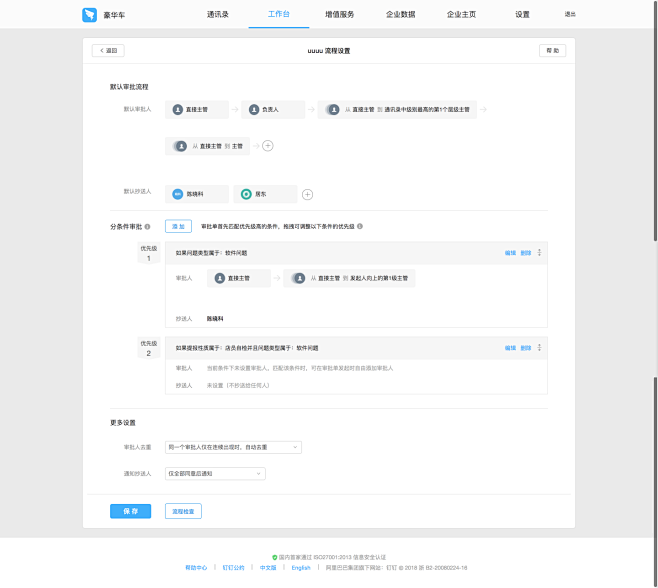Click 删除 on the priority 1 condition
Image resolution: width=658 pixels, height=588 pixels.
526,253
